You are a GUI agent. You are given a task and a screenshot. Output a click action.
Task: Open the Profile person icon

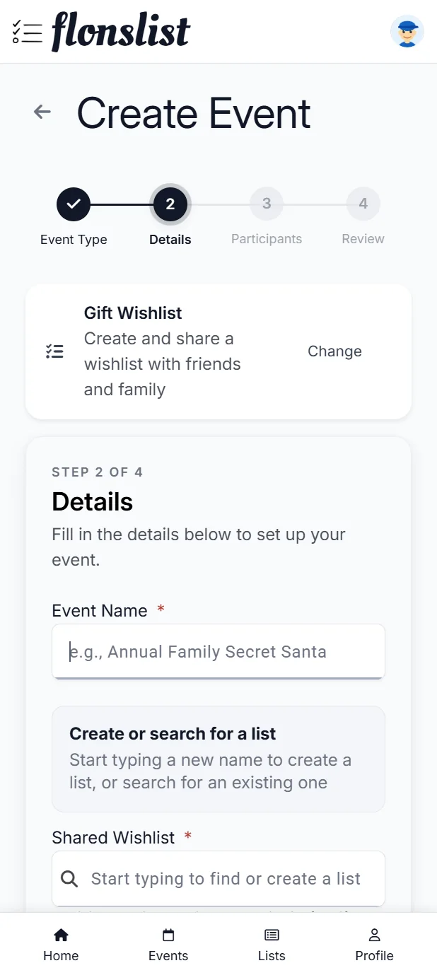(x=375, y=935)
